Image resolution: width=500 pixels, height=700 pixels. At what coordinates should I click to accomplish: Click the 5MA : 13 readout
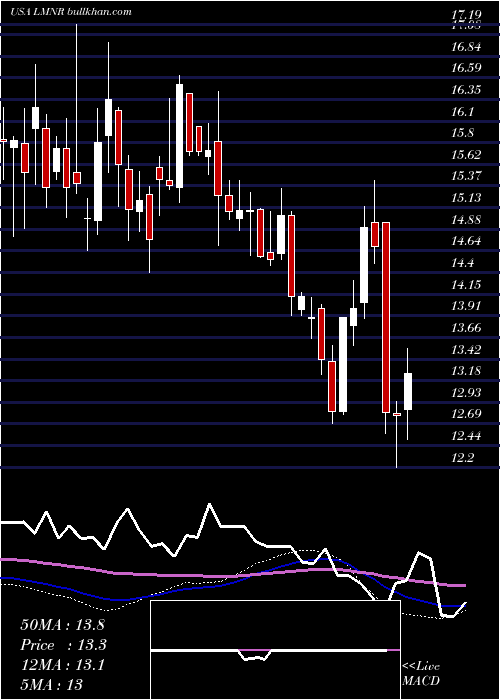tap(51, 684)
